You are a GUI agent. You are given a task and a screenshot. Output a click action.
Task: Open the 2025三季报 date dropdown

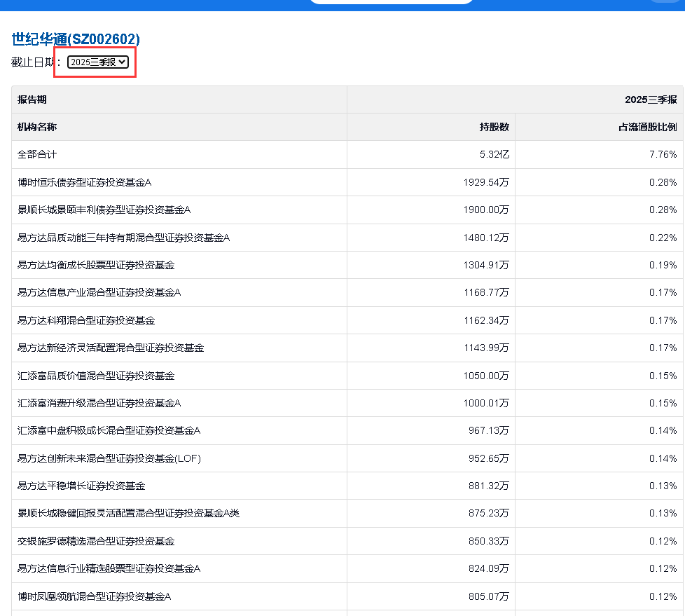click(x=98, y=62)
